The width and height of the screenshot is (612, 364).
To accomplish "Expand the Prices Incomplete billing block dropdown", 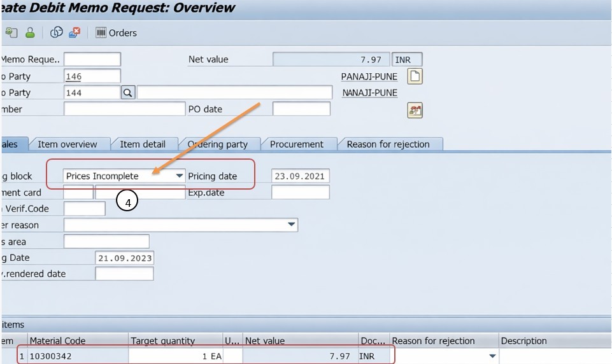I will click(x=180, y=176).
